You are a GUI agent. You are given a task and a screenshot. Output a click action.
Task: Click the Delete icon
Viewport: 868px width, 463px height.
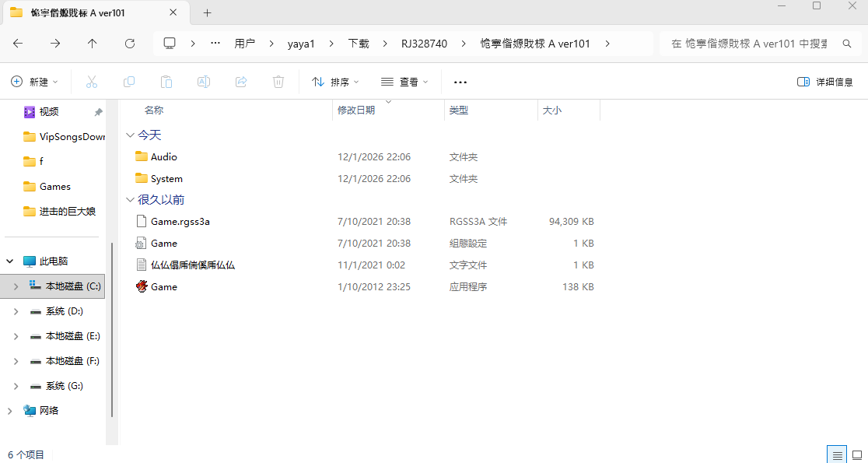pyautogui.click(x=278, y=81)
